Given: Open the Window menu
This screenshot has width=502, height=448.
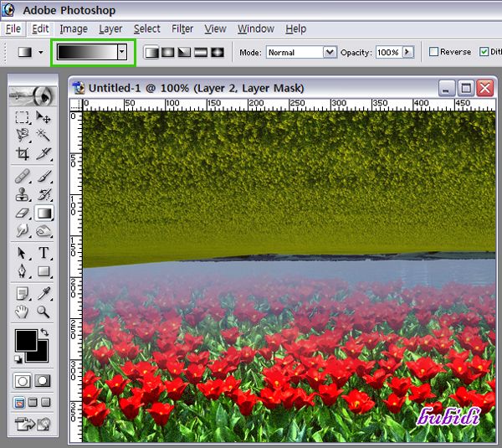Looking at the screenshot, I should pos(256,28).
